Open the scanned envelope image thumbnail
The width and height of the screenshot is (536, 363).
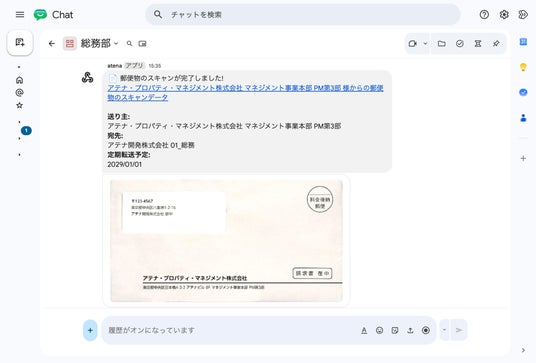226,241
